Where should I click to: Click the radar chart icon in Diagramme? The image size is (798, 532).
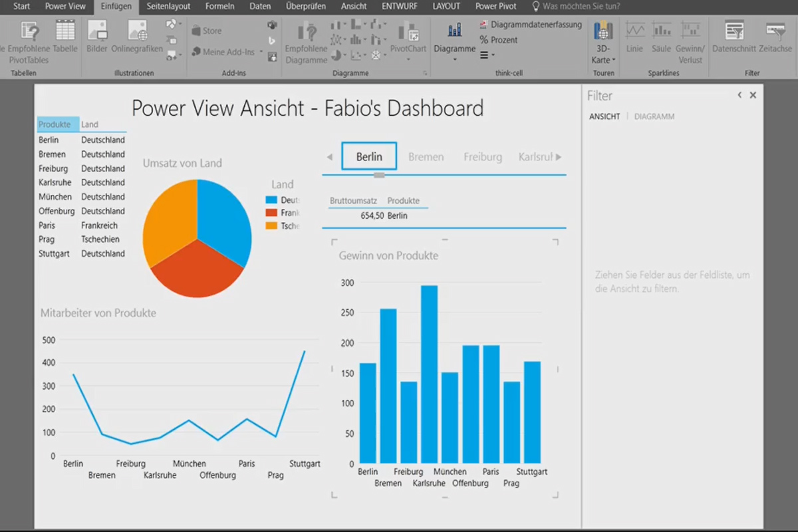click(x=377, y=55)
